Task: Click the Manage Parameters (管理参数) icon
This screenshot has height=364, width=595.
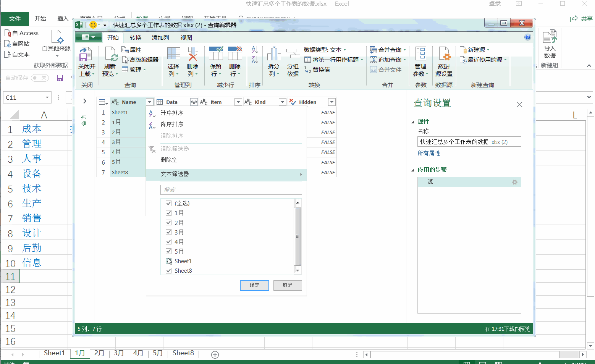Action: tap(420, 55)
